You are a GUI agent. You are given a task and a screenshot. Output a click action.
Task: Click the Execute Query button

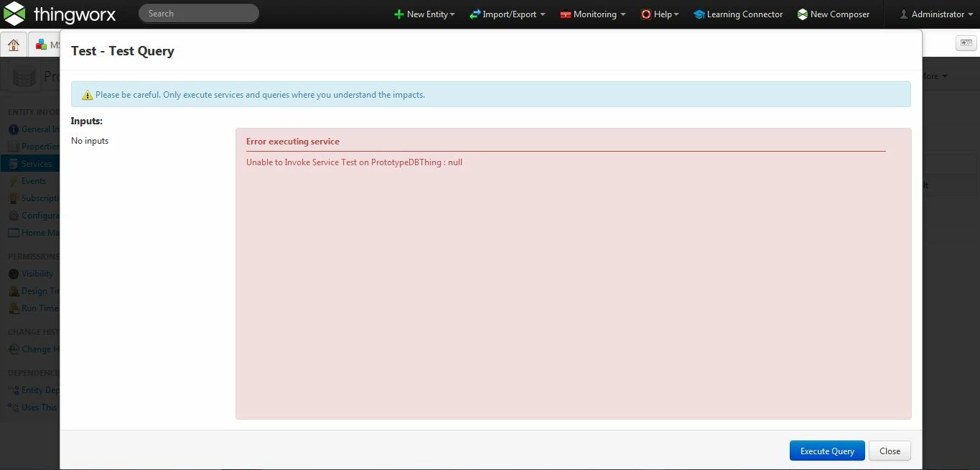coord(827,451)
